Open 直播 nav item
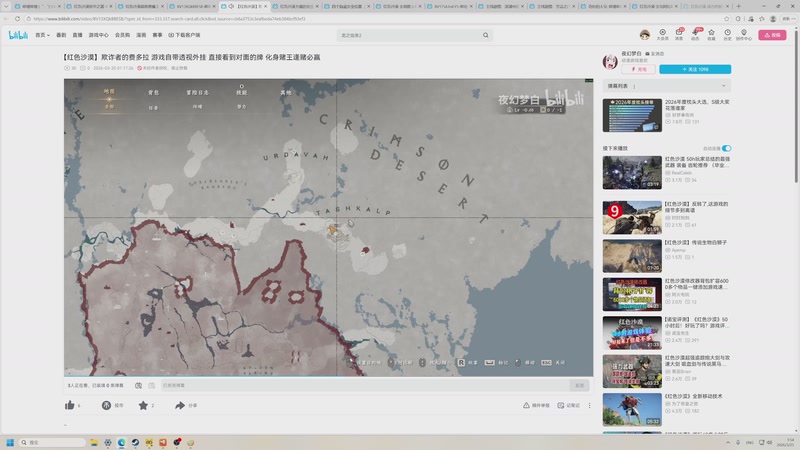 pos(78,35)
